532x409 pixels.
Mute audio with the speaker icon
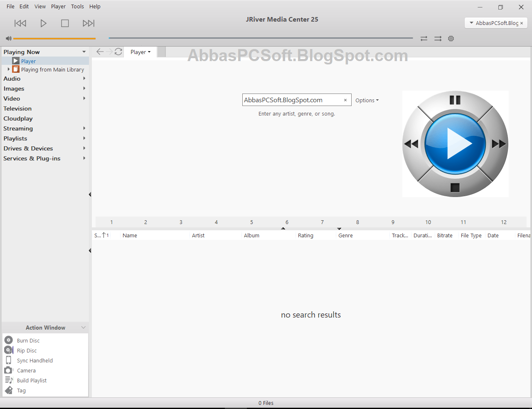[x=8, y=38]
